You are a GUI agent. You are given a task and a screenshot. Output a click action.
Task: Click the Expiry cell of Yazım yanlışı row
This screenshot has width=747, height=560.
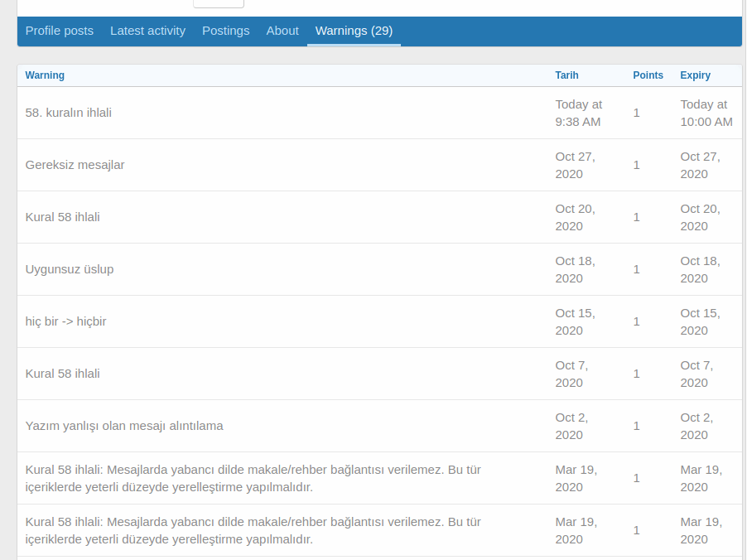pos(696,426)
